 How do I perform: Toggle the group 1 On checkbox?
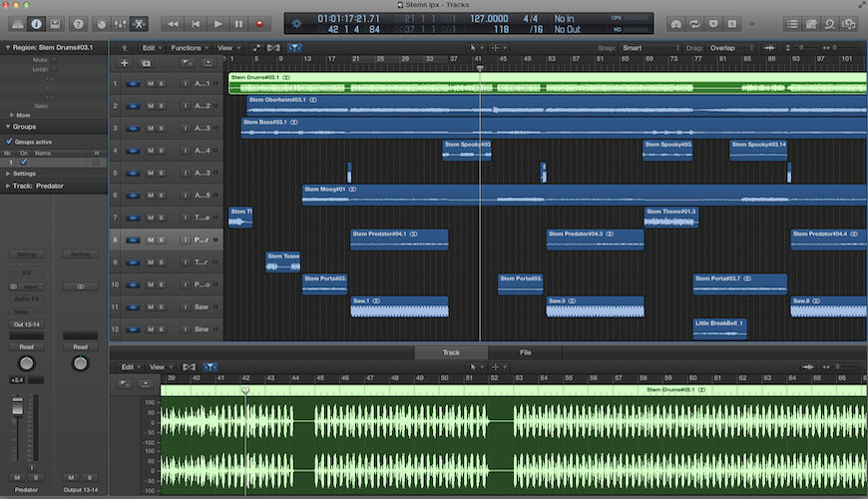[23, 163]
